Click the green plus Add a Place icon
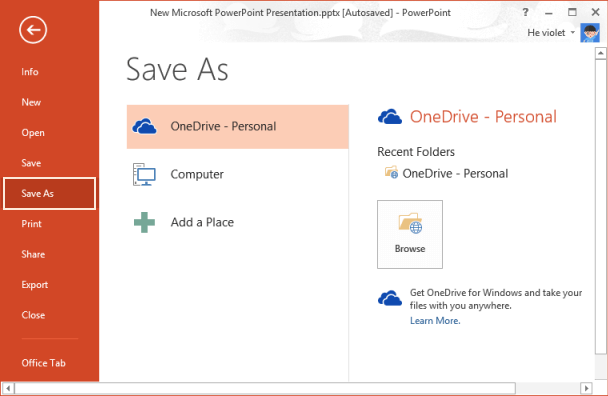Screen dimensions: 608x396 tap(144, 222)
